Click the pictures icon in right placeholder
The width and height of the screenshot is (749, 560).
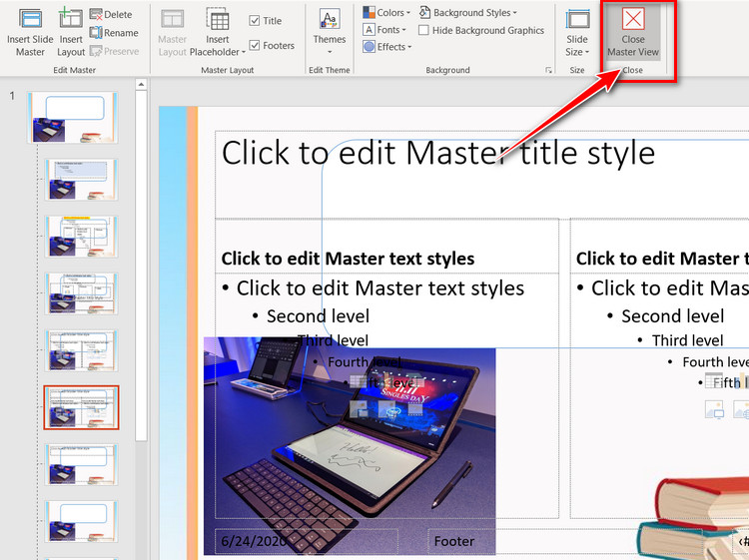(715, 409)
